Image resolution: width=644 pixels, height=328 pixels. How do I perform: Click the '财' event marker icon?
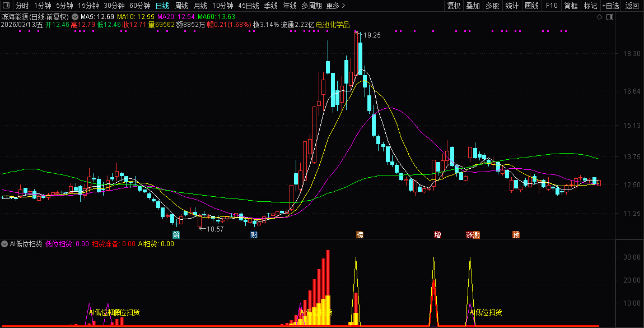tap(254, 235)
